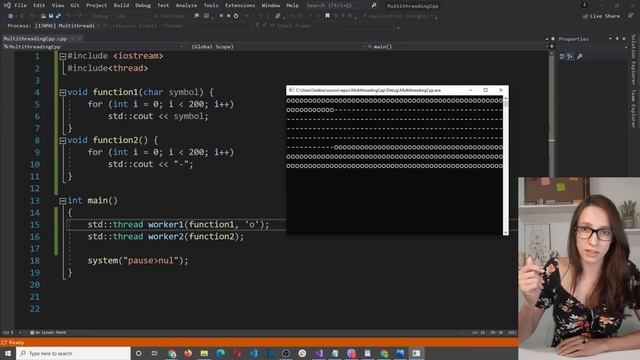Collapse function1 at line 4
The height and width of the screenshot is (360, 640).
point(62,93)
